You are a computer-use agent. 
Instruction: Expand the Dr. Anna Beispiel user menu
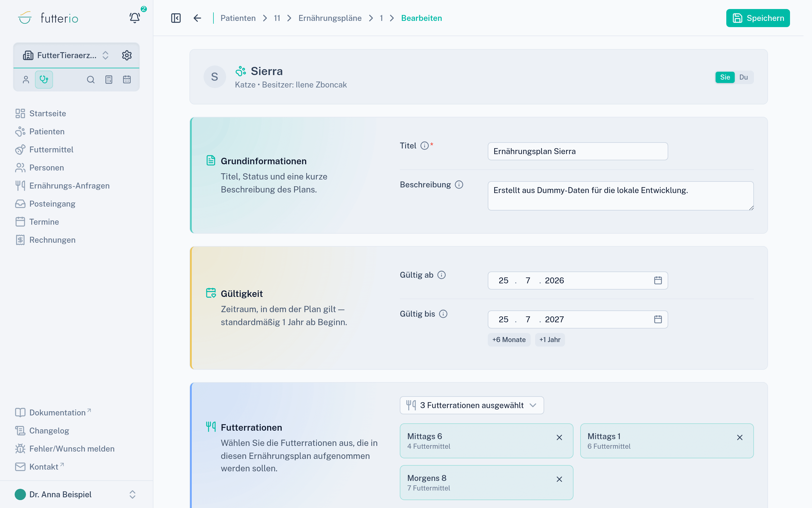point(76,494)
